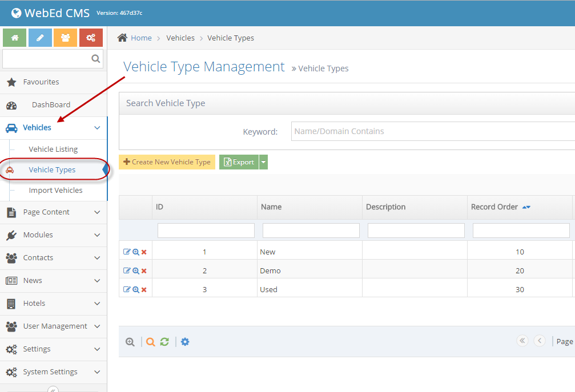Open the Export dropdown arrow
575x392 pixels.
click(x=263, y=162)
